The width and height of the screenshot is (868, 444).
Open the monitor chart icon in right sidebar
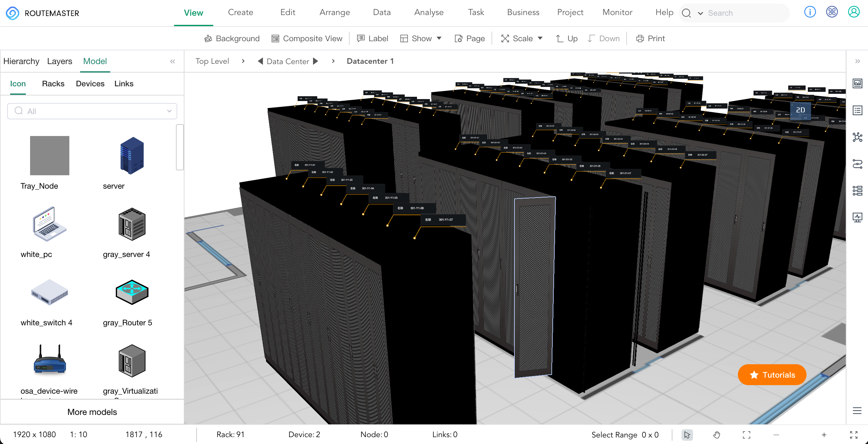click(x=857, y=218)
